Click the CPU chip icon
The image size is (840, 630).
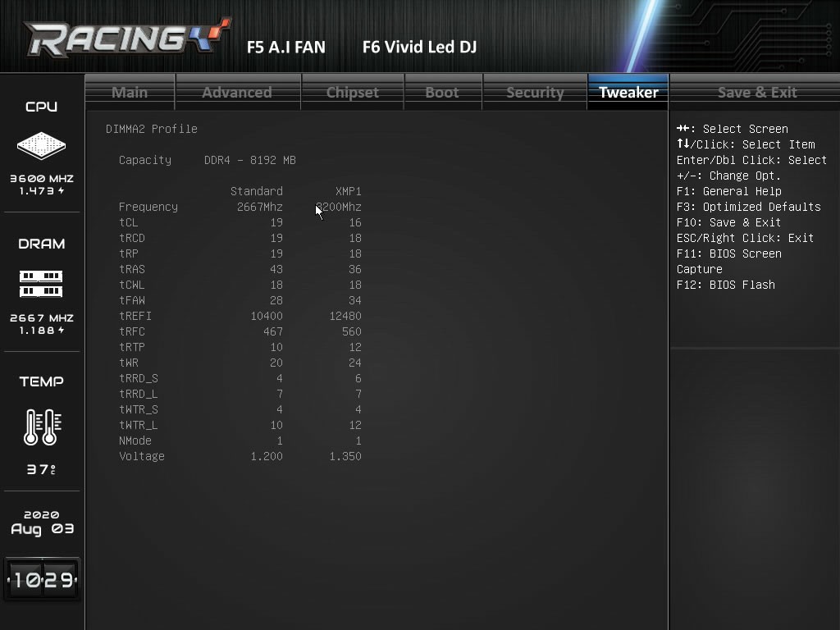[x=41, y=145]
